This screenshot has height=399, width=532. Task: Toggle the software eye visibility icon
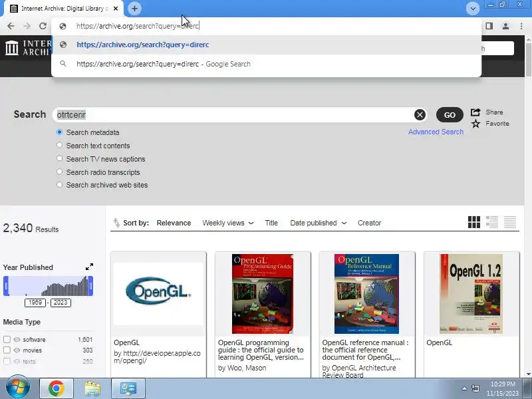17,339
